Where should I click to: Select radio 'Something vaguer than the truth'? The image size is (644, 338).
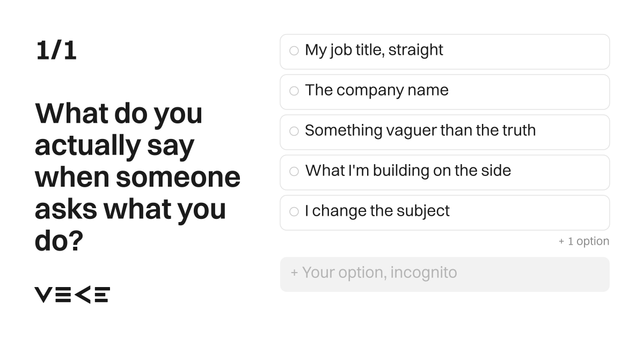click(294, 131)
